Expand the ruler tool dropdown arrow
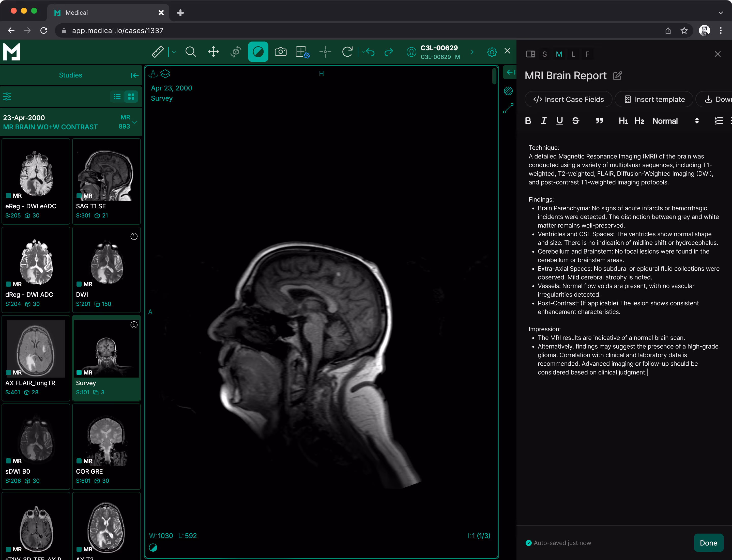The height and width of the screenshot is (560, 732). click(x=174, y=52)
